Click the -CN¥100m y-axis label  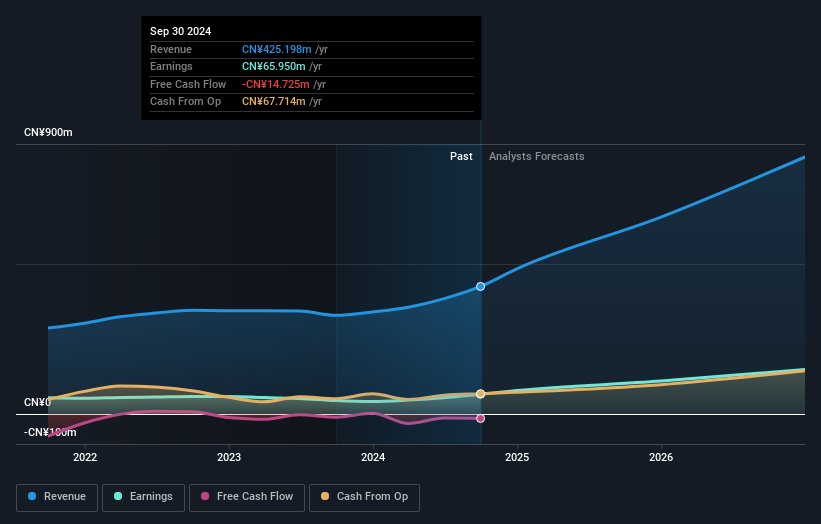point(50,432)
